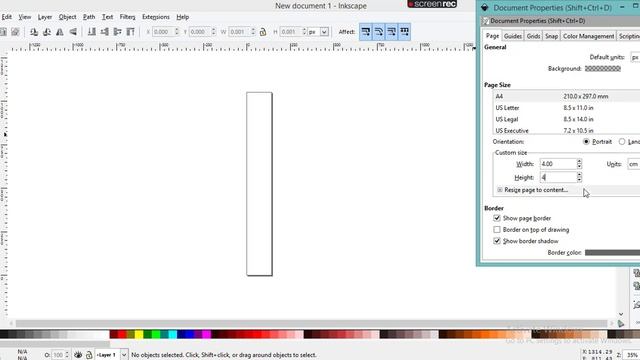Expand Resize page to content section

(500, 190)
